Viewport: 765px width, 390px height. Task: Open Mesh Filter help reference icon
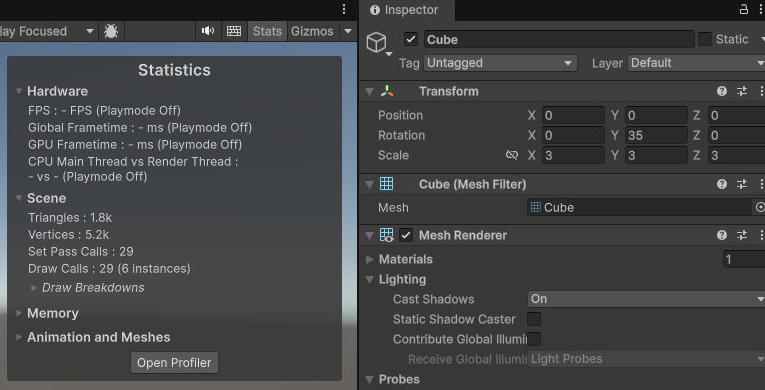click(722, 184)
